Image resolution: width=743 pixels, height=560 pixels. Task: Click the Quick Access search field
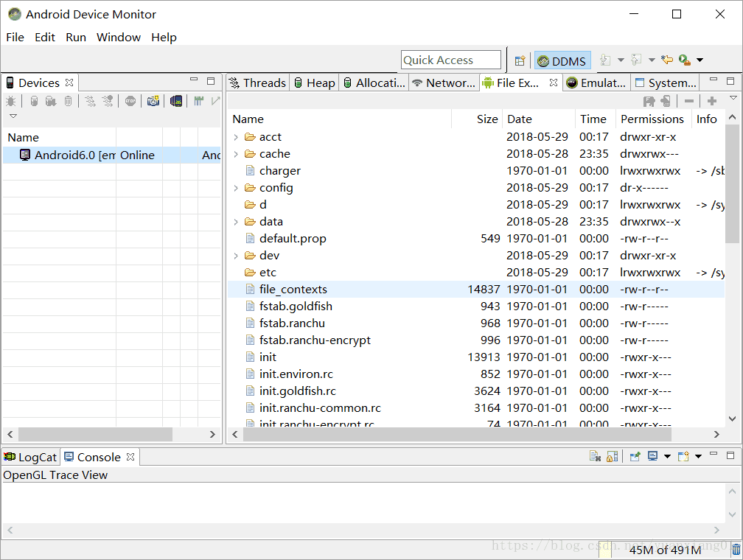point(451,60)
